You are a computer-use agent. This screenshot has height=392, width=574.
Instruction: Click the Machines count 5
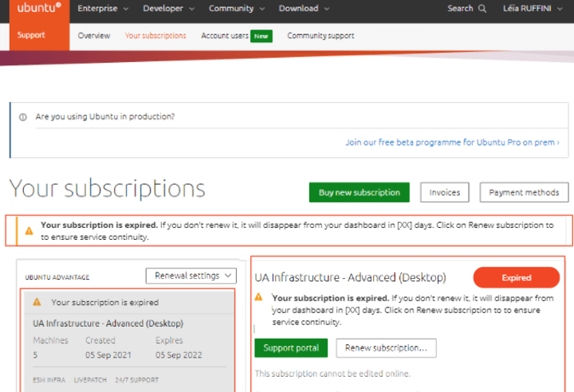[35, 355]
